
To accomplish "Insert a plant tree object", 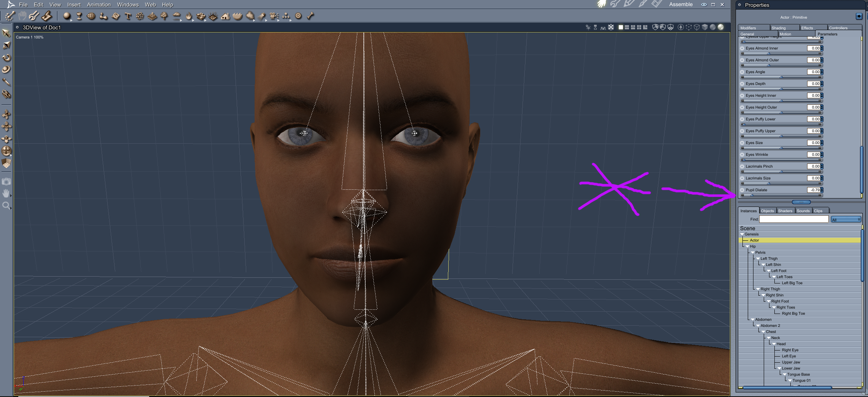I will pos(164,16).
